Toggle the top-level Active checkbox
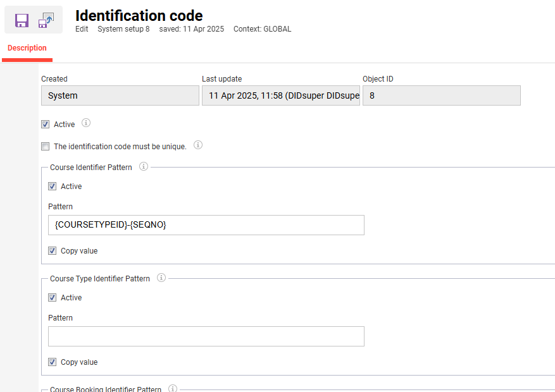This screenshot has width=555, height=392. pyautogui.click(x=46, y=125)
